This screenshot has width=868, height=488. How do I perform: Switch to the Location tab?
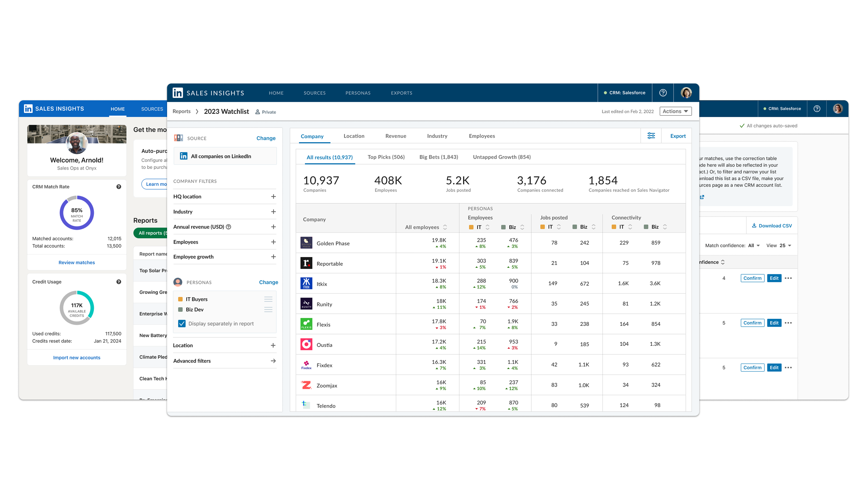354,136
